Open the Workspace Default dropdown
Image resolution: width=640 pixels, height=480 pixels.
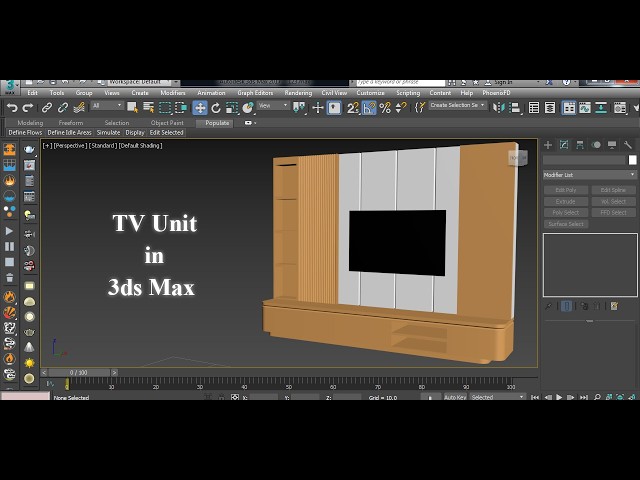pos(143,82)
